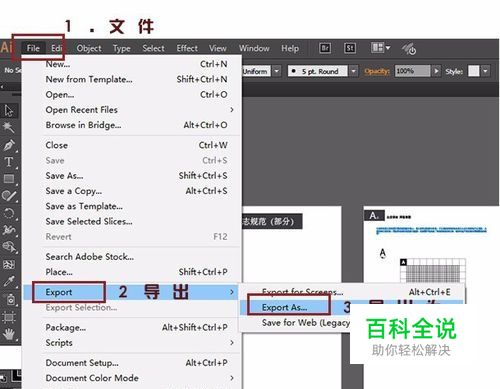Select the Hand tool
The image size is (500, 389).
coord(9,334)
